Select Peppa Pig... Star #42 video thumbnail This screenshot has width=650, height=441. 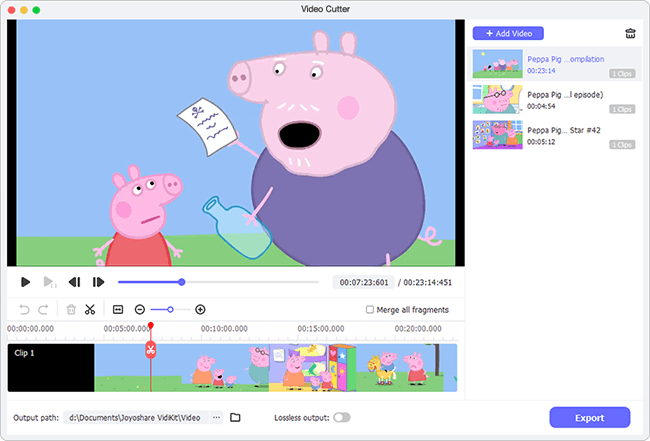pyautogui.click(x=497, y=135)
